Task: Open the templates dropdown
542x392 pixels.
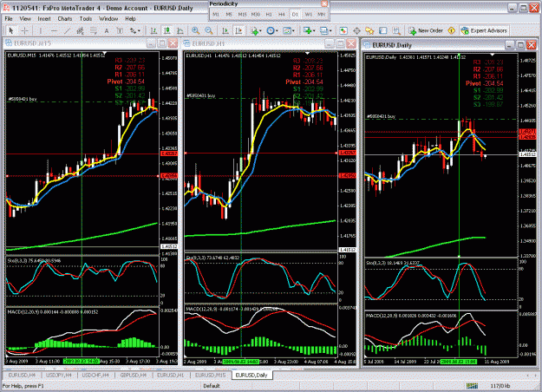Action: pyautogui.click(x=289, y=30)
